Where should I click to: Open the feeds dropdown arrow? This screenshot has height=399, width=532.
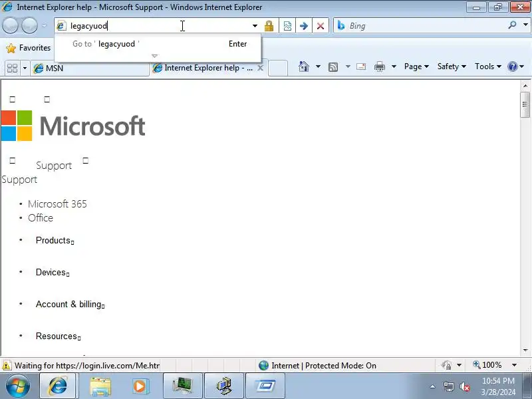[x=348, y=66]
